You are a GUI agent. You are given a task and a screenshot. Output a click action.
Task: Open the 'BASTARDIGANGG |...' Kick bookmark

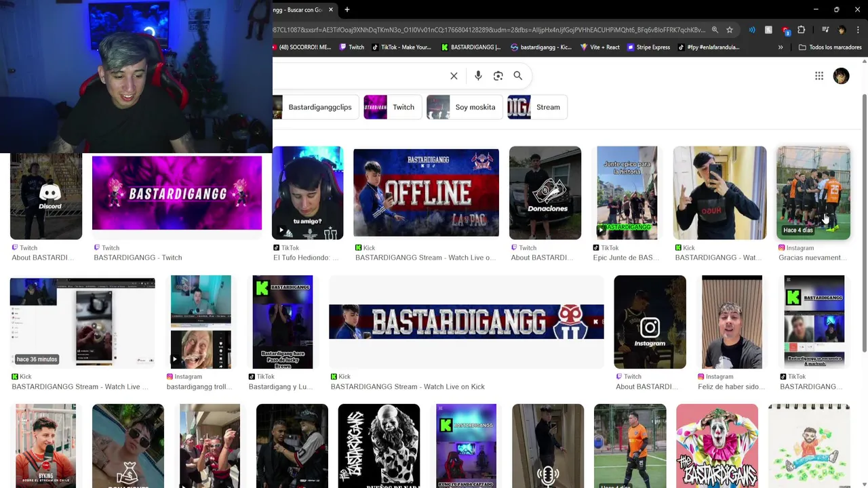[x=471, y=47]
